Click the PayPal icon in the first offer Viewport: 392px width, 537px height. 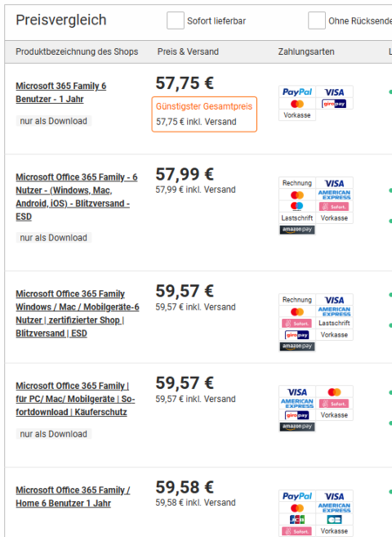[297, 92]
